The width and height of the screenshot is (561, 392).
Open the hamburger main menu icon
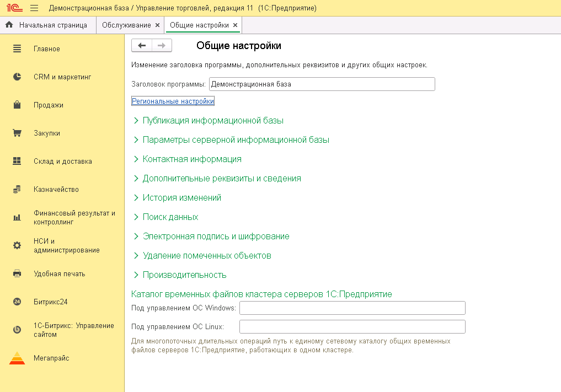pos(34,8)
